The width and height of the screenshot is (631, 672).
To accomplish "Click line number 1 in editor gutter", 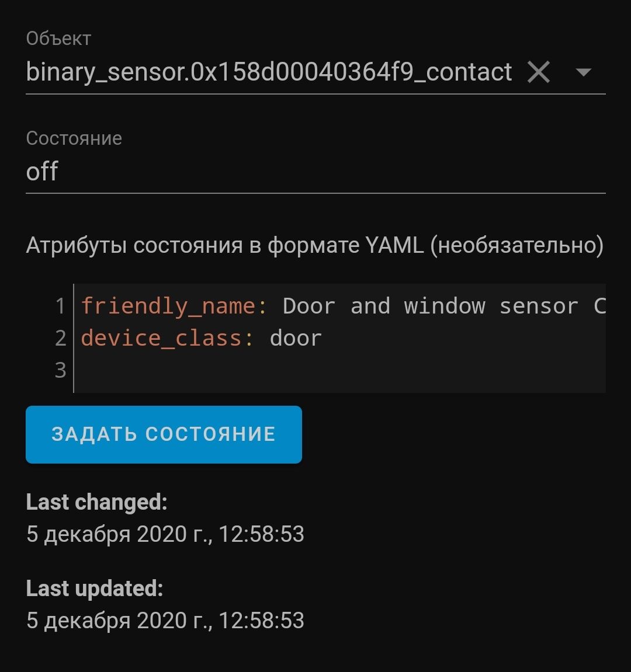I will click(60, 306).
